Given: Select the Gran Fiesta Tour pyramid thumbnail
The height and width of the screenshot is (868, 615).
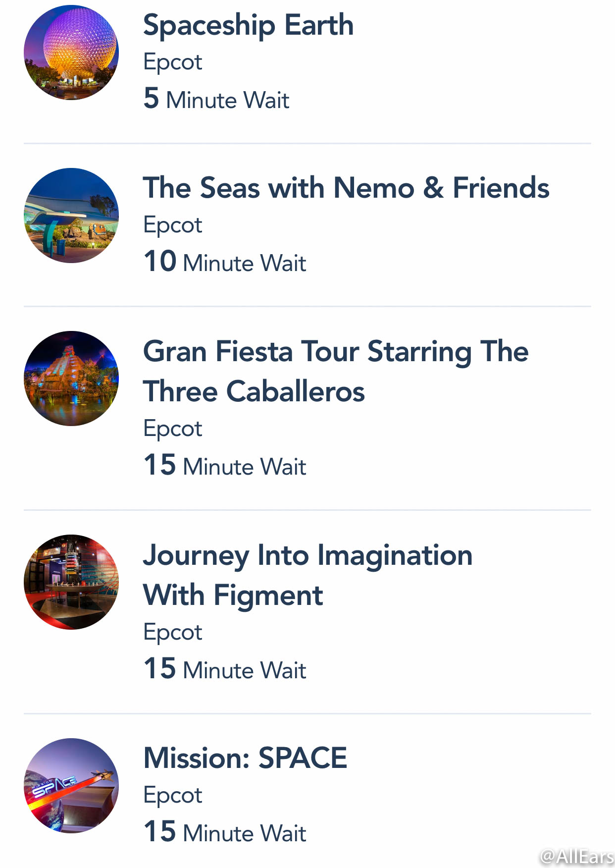Looking at the screenshot, I should 71,379.
